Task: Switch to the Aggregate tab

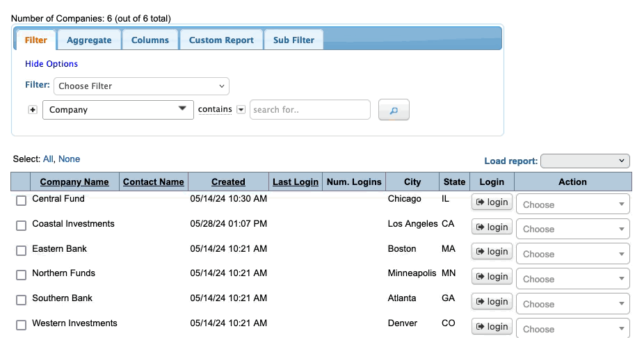Action: tap(89, 40)
